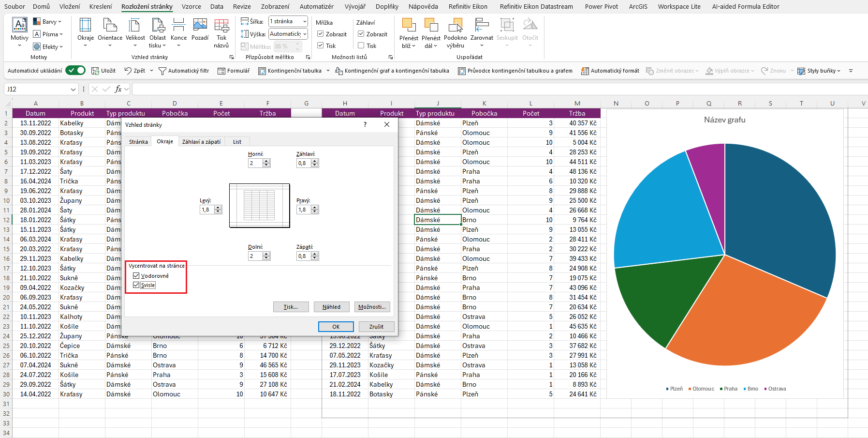
Task: Open the Konce page breaks menu
Action: point(178,32)
